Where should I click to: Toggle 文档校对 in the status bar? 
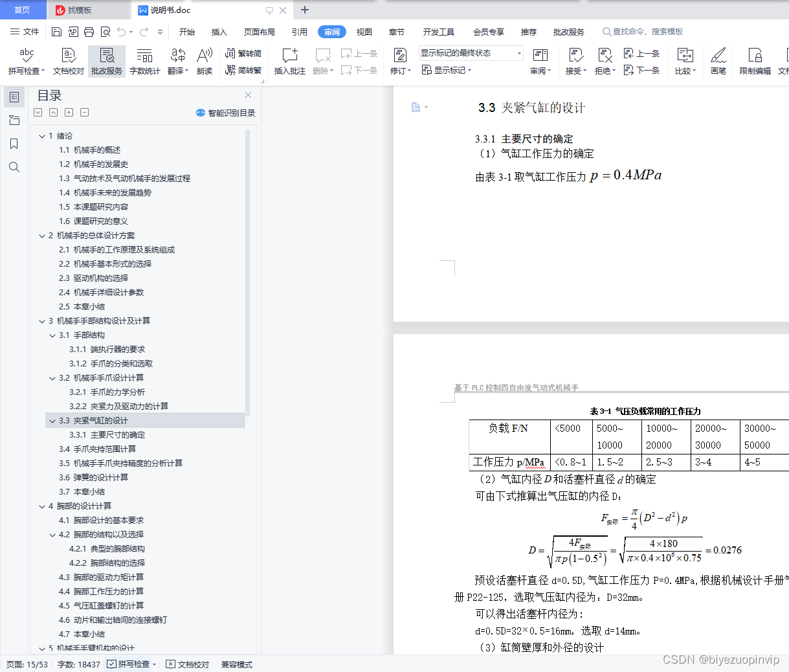pos(188,664)
